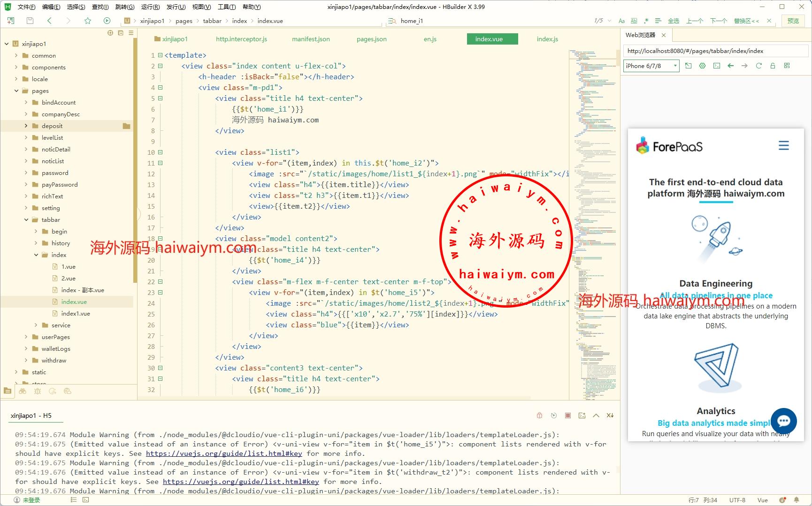Screen dimensions: 812x506
Task: Open browser settings gear icon
Action: click(x=702, y=66)
